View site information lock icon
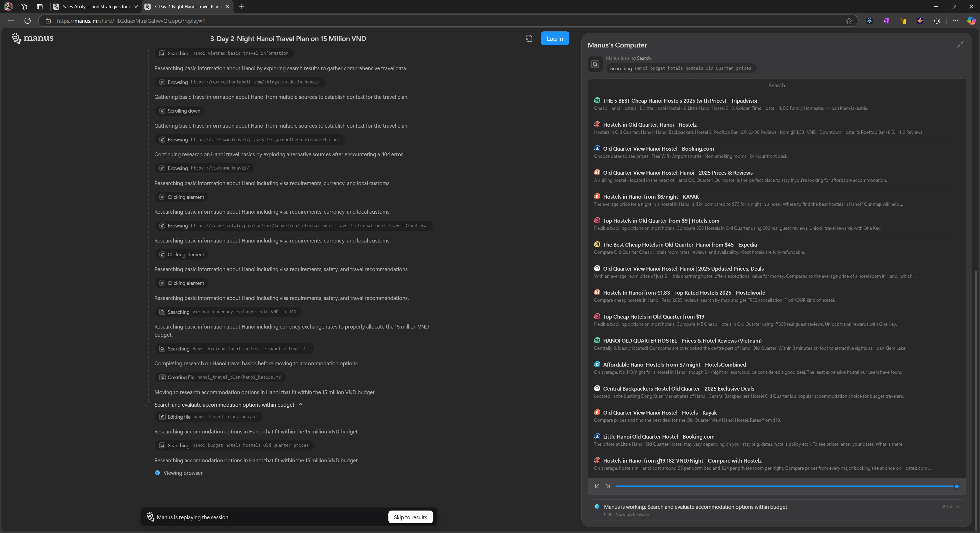This screenshot has height=533, width=980. point(48,20)
